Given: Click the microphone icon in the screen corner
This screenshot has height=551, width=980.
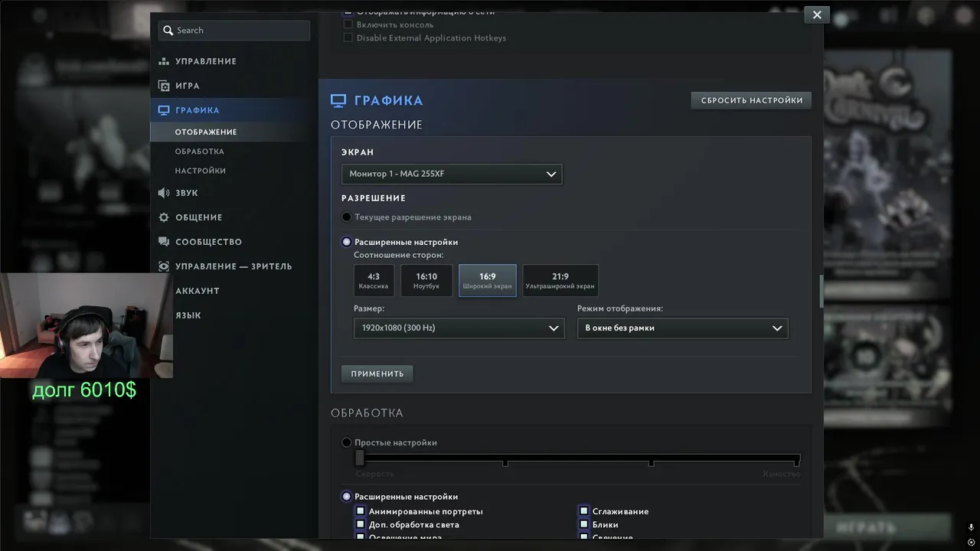Looking at the screenshot, I should [x=971, y=528].
